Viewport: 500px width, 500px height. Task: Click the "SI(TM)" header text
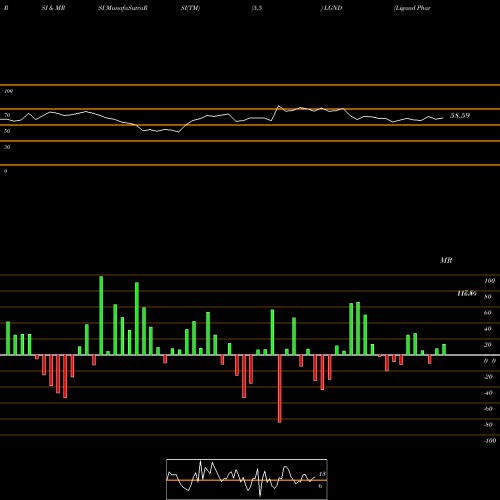tap(190, 8)
